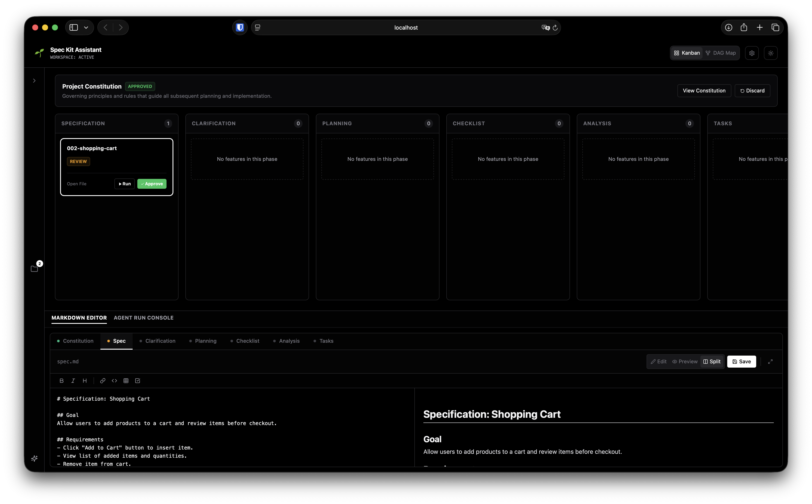Click the APPROVED constitution badge
This screenshot has height=504, width=812.
point(140,86)
